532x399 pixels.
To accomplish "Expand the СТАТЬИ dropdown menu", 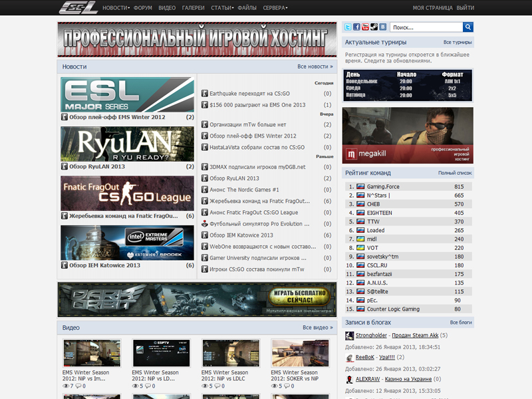I will 222,8.
